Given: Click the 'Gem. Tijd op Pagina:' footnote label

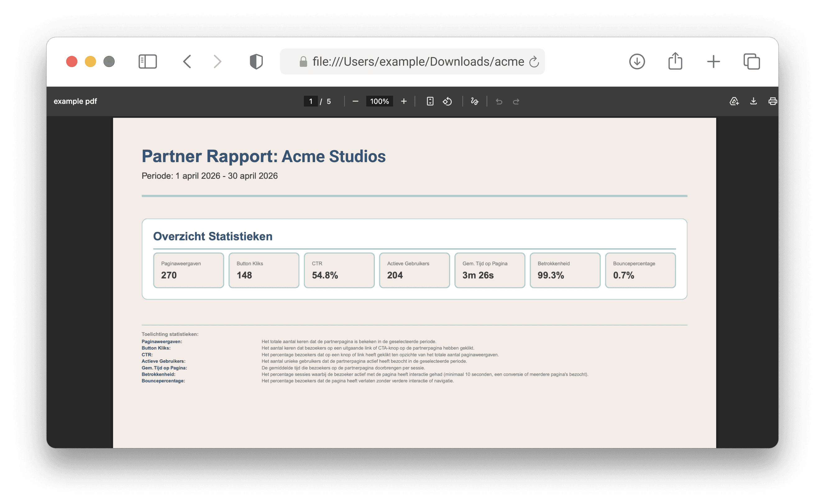Looking at the screenshot, I should [164, 368].
